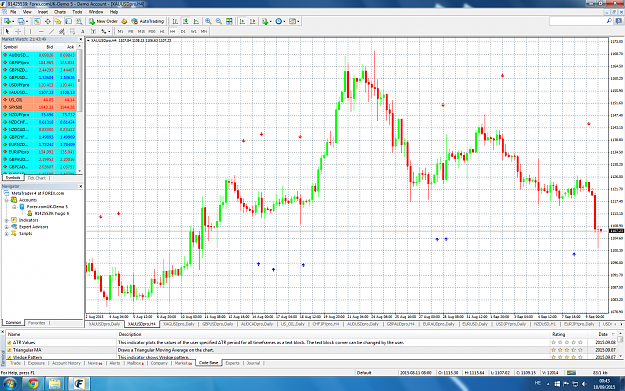Screen dimensions: 625x391
Task: Select the US_OIL row in Market Watch
Action: (x=39, y=100)
